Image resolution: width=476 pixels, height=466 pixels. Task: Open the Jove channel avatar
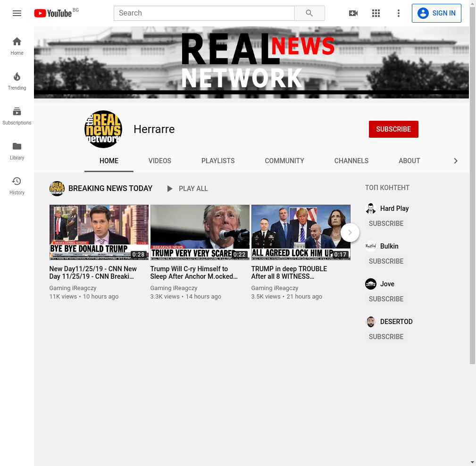point(371,284)
